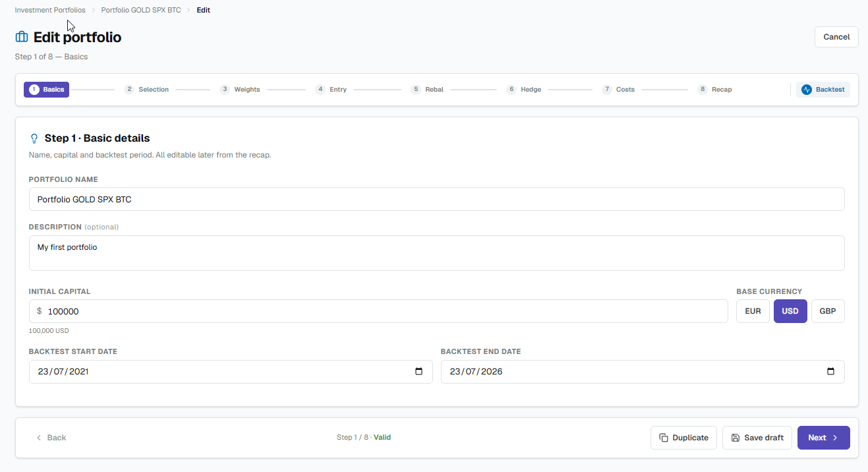868x472 pixels.
Task: Click 'Step 1 of 8 — Basics' subtitle
Action: 51,57
